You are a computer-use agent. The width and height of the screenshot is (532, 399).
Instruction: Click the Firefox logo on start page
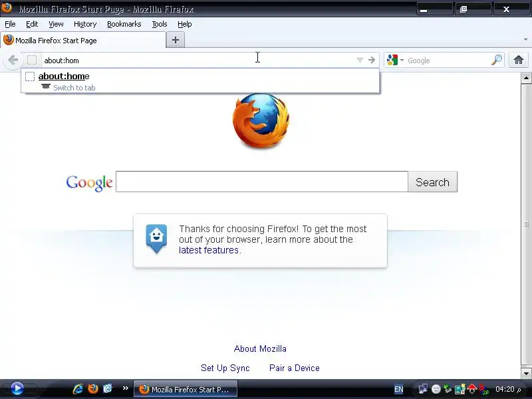pos(261,120)
